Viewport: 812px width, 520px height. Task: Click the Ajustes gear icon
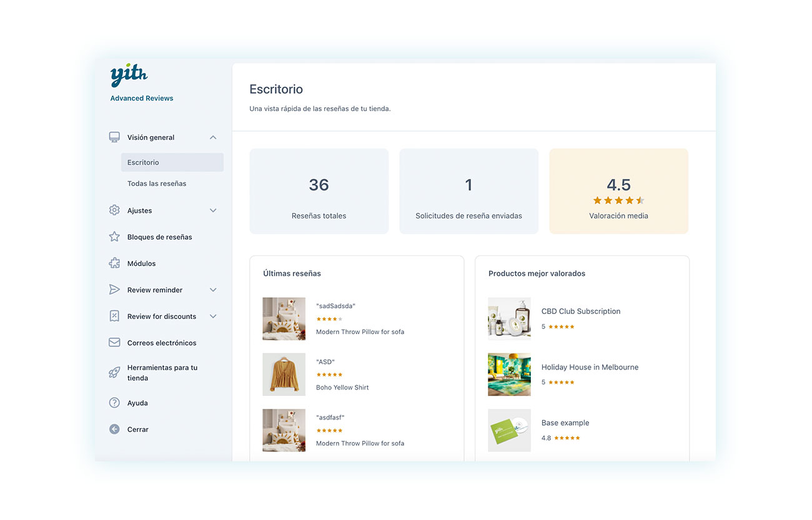114,210
